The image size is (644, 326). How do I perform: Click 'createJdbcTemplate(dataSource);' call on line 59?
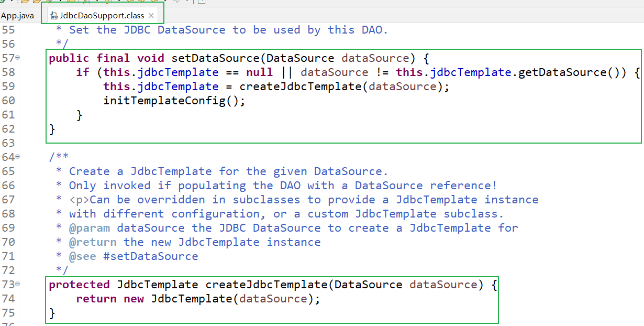point(345,86)
